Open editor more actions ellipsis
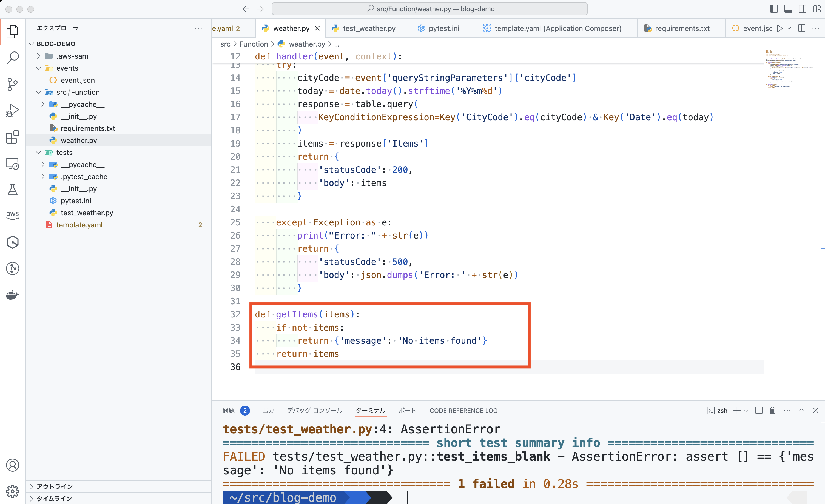The image size is (825, 504). click(x=816, y=28)
